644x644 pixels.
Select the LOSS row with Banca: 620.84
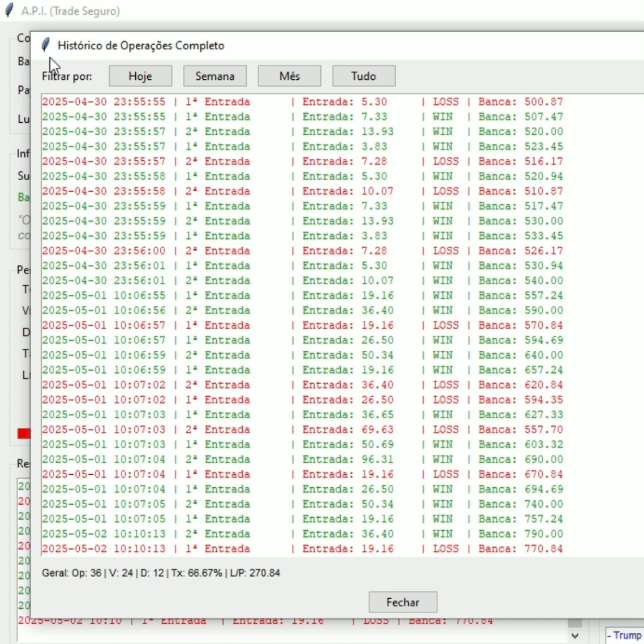(x=302, y=385)
